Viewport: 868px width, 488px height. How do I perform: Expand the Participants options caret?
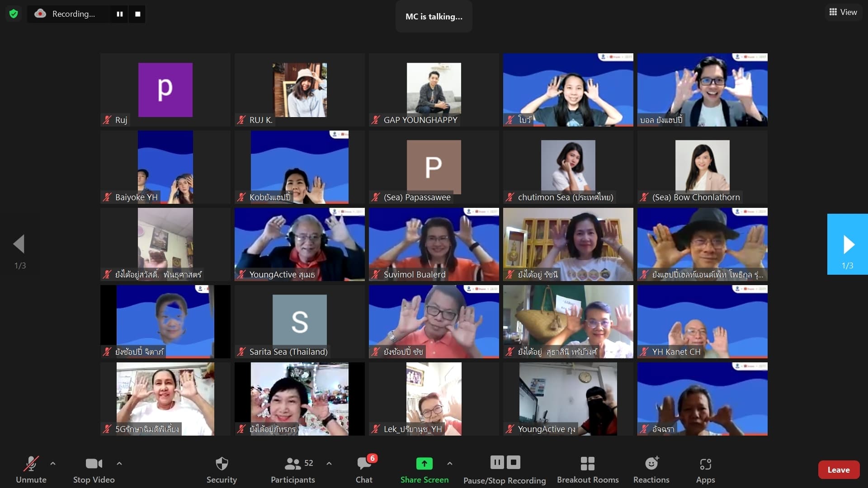pos(329,463)
